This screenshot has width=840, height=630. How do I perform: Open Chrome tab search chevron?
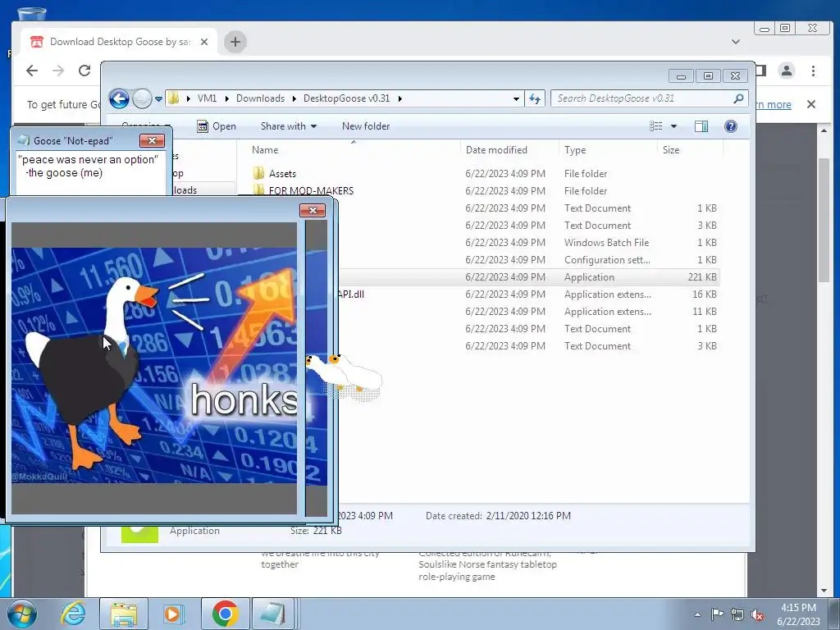[x=736, y=42]
